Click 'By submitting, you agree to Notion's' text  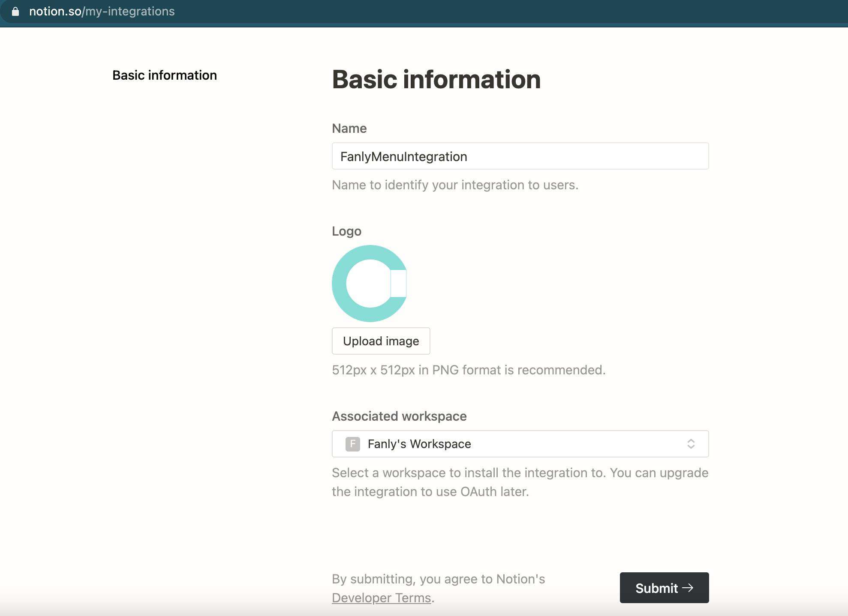(439, 579)
